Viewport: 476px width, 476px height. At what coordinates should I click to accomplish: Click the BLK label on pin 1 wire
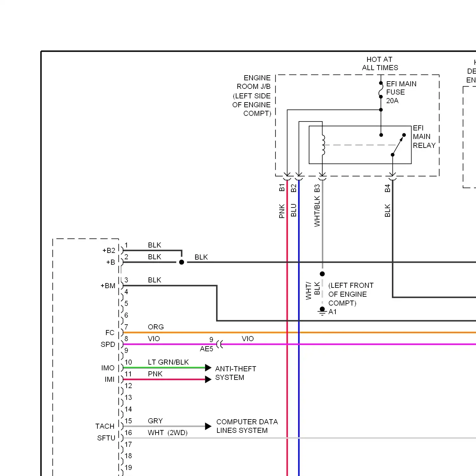click(155, 245)
